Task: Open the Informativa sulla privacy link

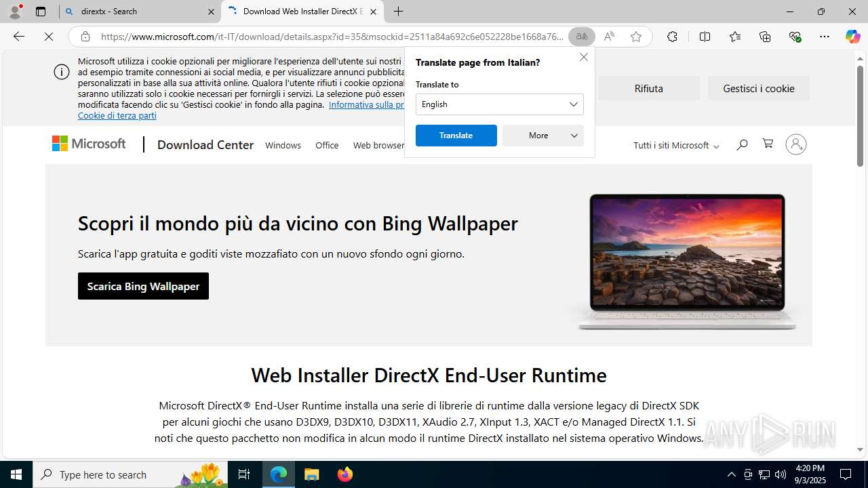Action: pyautogui.click(x=366, y=104)
